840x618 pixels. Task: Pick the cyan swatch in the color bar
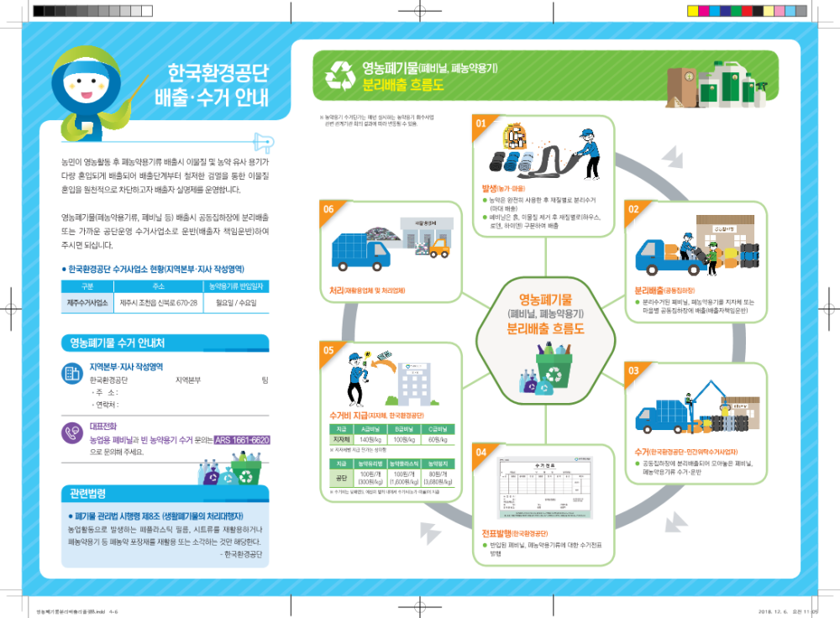tap(715, 11)
